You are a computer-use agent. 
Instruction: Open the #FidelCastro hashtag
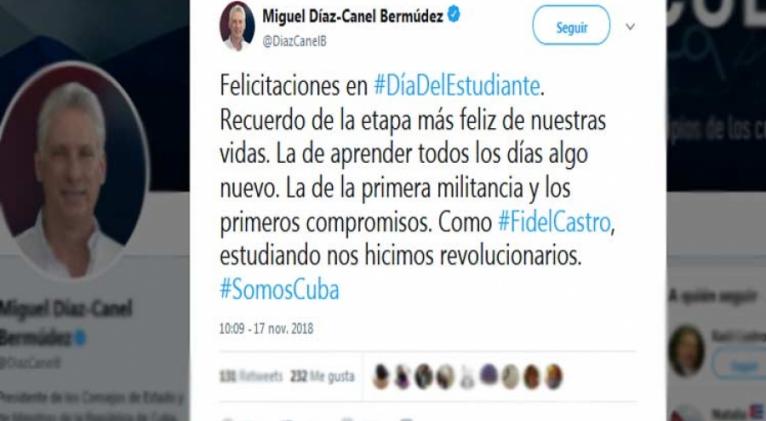click(x=554, y=222)
